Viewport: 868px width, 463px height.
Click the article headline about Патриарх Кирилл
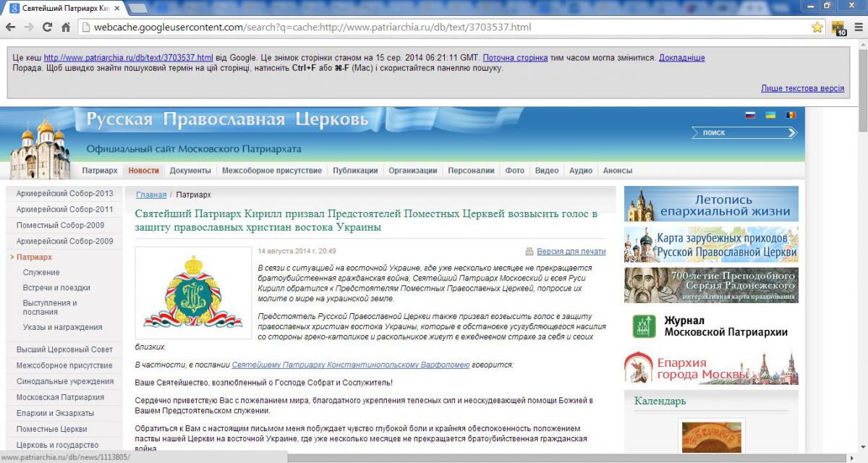click(367, 221)
